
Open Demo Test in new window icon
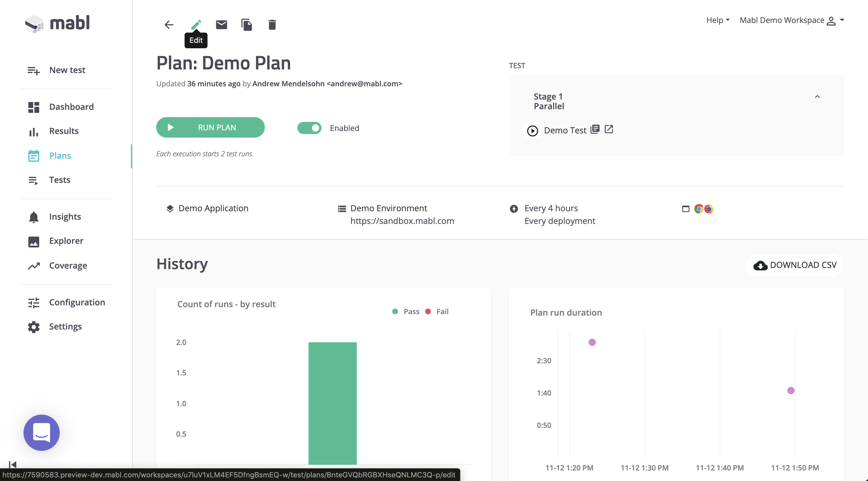[609, 129]
